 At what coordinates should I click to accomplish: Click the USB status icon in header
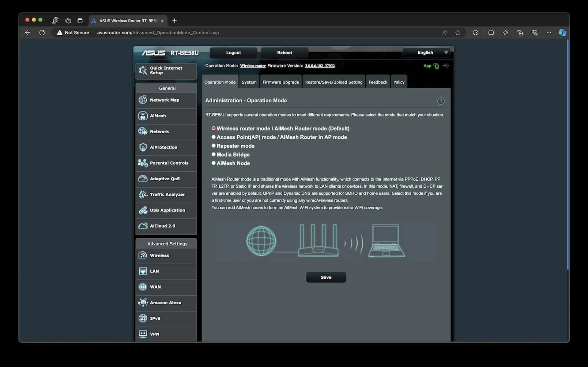(x=446, y=66)
